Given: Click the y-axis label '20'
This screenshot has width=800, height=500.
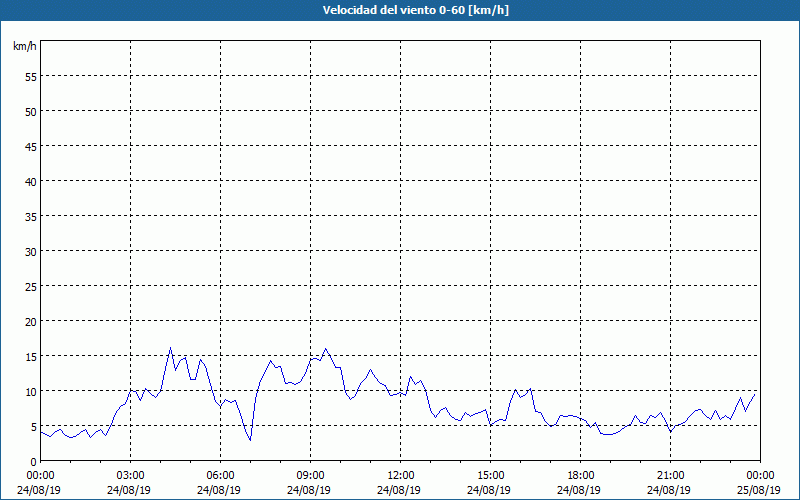Looking at the screenshot, I should [x=31, y=321].
